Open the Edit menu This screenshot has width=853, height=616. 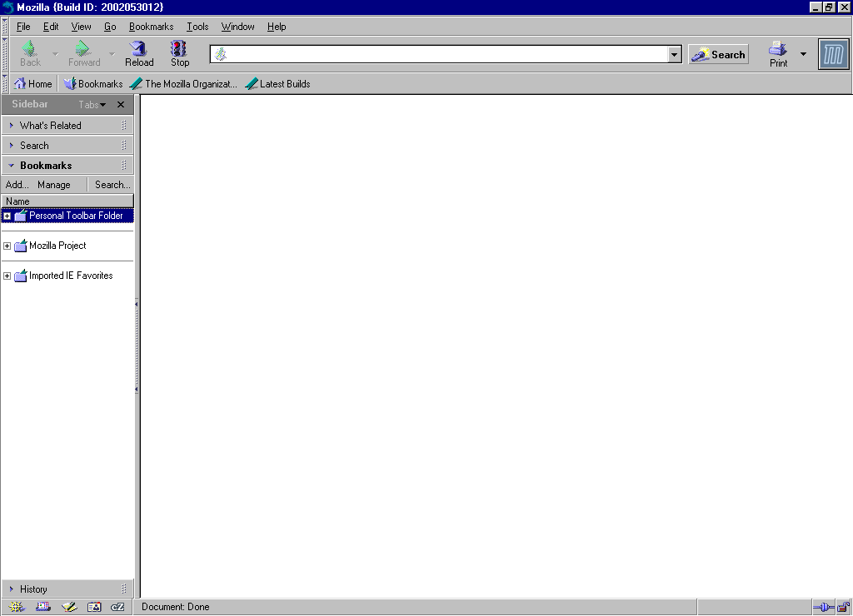[51, 27]
